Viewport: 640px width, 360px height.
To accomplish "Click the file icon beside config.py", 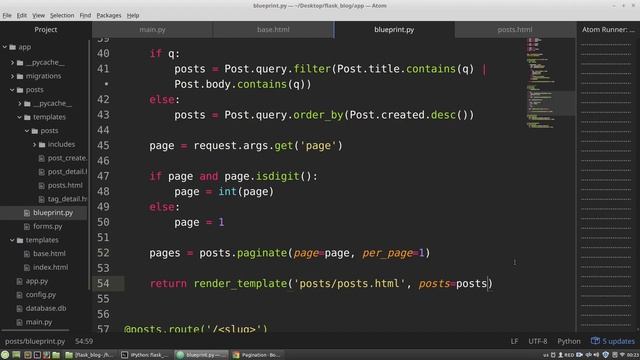I will [x=20, y=295].
